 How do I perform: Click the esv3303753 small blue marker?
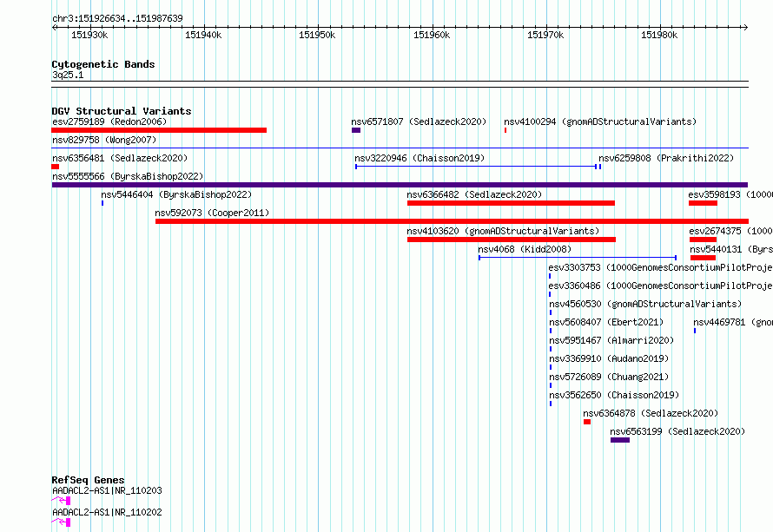(x=550, y=276)
